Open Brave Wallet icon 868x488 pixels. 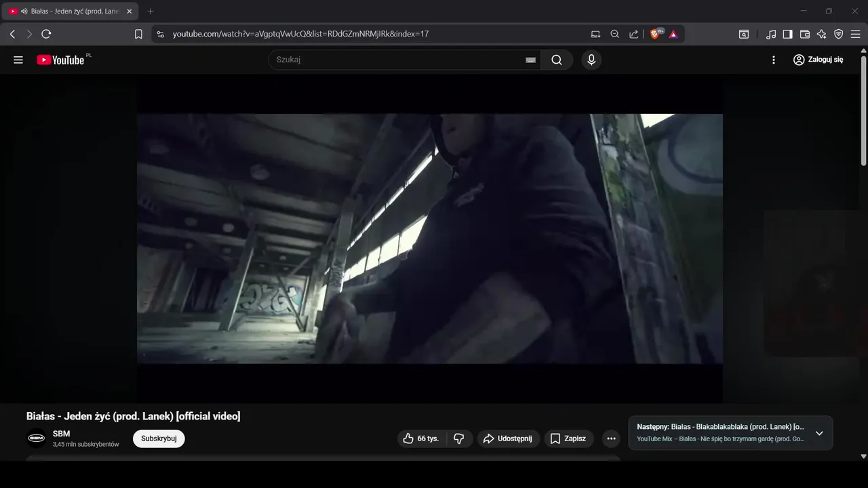click(805, 34)
